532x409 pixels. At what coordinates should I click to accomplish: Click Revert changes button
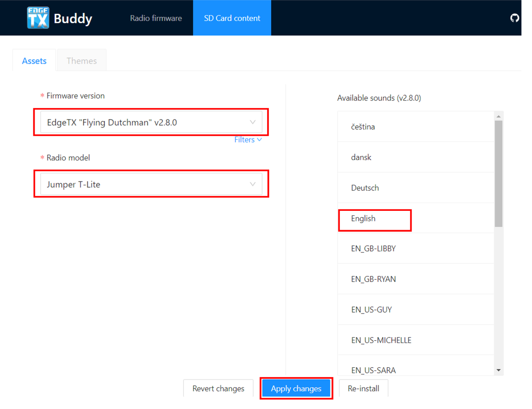218,388
